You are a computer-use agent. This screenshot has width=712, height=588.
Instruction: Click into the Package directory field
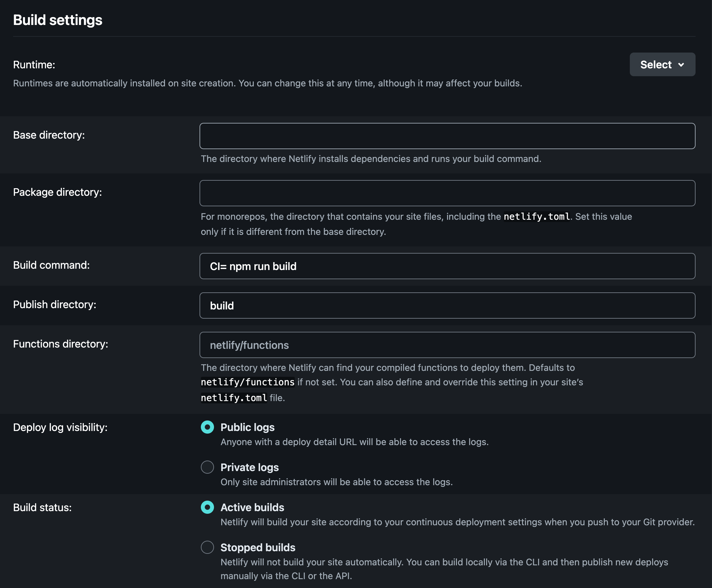(447, 193)
